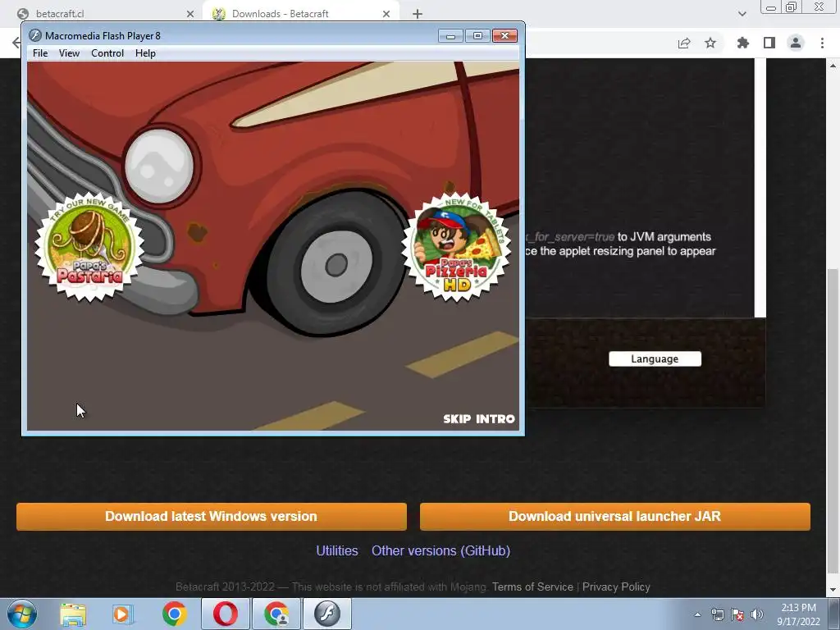
Task: Switch to Opera on the taskbar
Action: [x=226, y=614]
